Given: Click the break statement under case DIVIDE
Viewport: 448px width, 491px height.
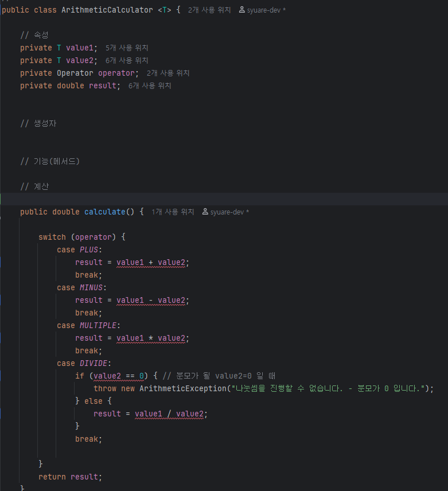Looking at the screenshot, I should coord(88,439).
